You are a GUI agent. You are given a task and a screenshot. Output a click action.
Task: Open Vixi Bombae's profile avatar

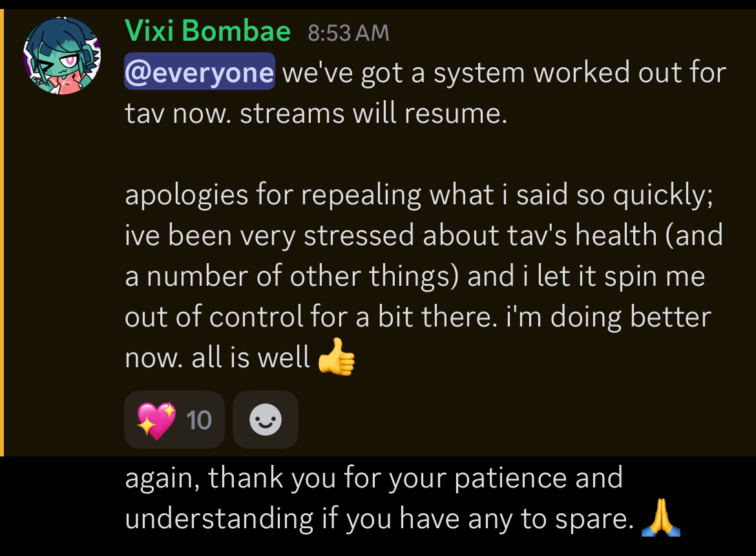[x=62, y=56]
